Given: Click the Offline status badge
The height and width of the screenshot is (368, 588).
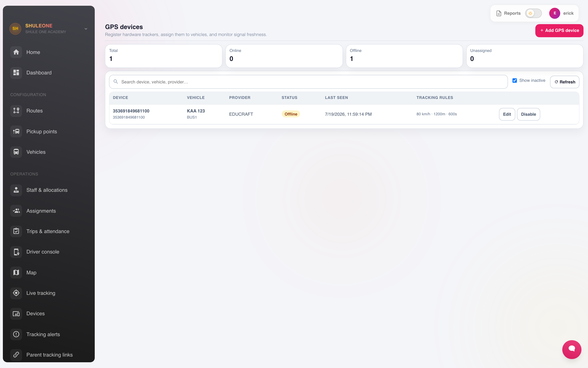Looking at the screenshot, I should 291,114.
